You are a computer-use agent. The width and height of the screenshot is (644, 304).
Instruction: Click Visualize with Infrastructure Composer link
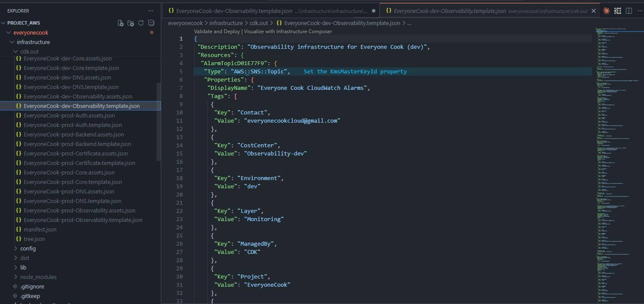tap(288, 32)
